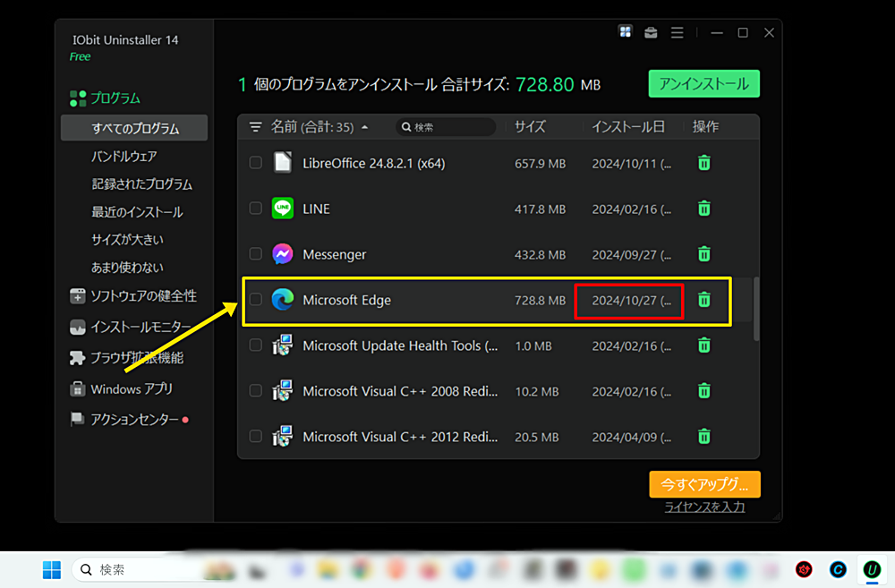The width and height of the screenshot is (895, 588).
Task: Click the orange 今すぐアップグ... upgrade button
Action: (704, 485)
